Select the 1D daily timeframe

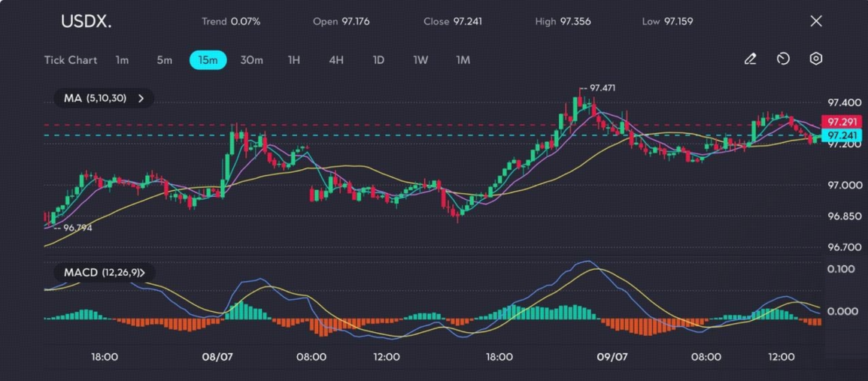pos(379,60)
